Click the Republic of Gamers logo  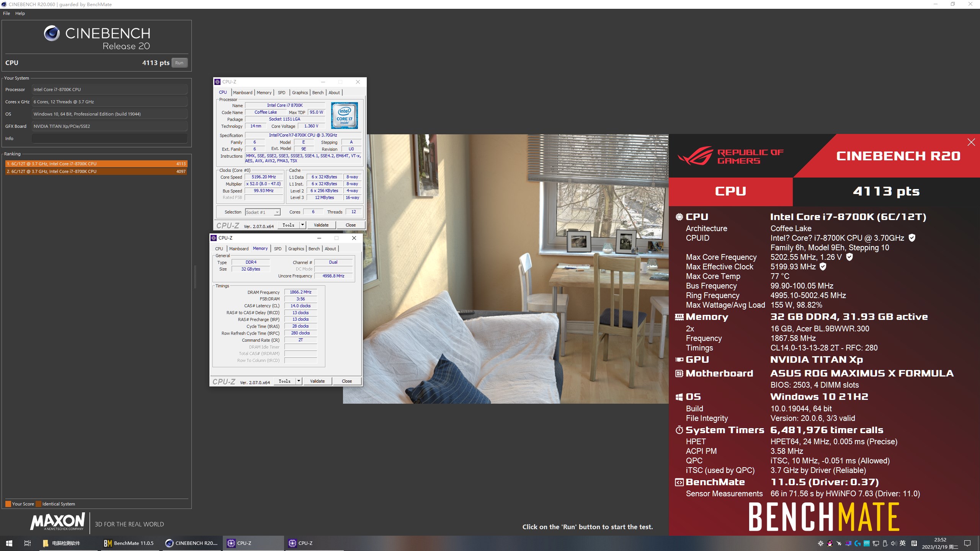point(730,156)
